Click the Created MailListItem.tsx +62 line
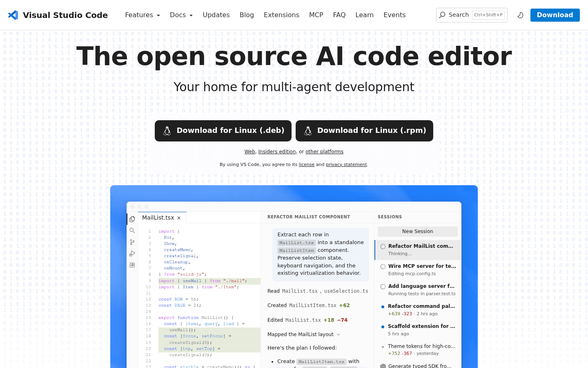 click(309, 305)
